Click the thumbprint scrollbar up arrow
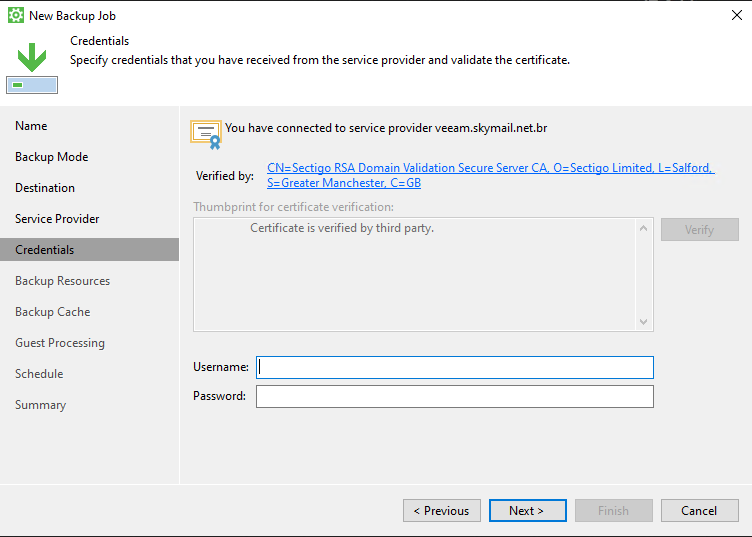 (644, 228)
